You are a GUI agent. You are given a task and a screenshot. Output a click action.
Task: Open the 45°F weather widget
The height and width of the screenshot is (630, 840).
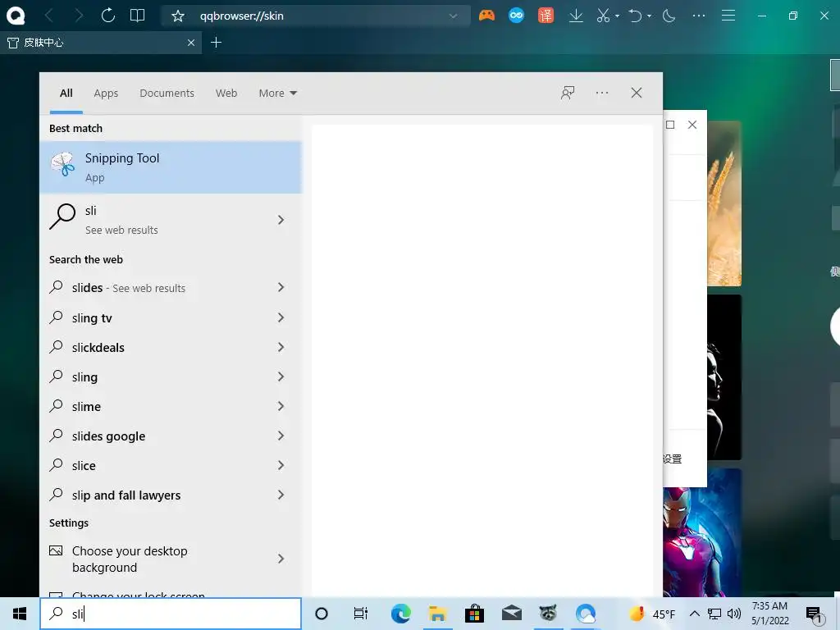point(652,614)
